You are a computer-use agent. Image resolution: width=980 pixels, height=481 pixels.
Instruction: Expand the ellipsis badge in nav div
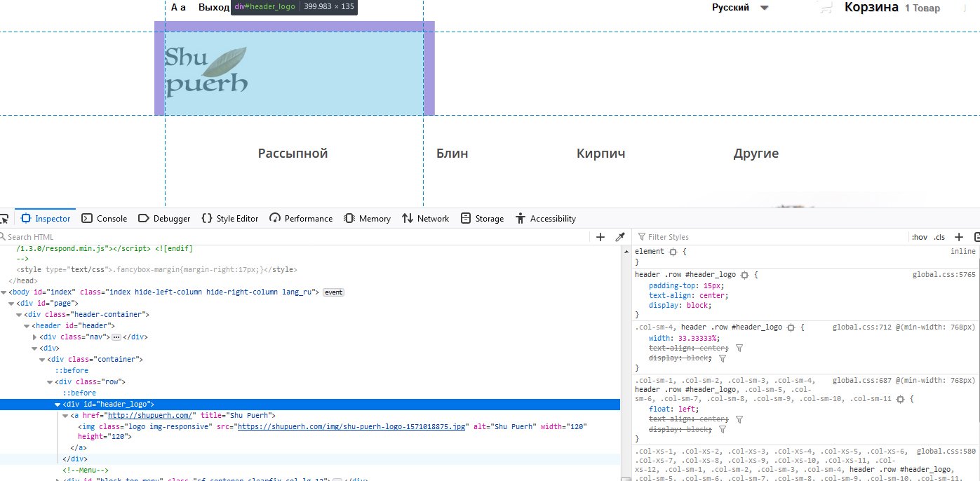click(x=116, y=337)
